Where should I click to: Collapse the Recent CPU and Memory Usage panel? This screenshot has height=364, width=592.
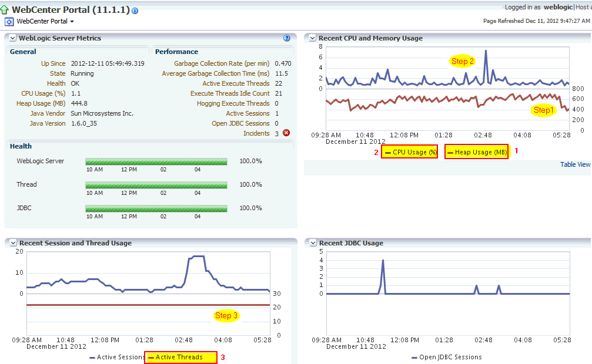(313, 38)
